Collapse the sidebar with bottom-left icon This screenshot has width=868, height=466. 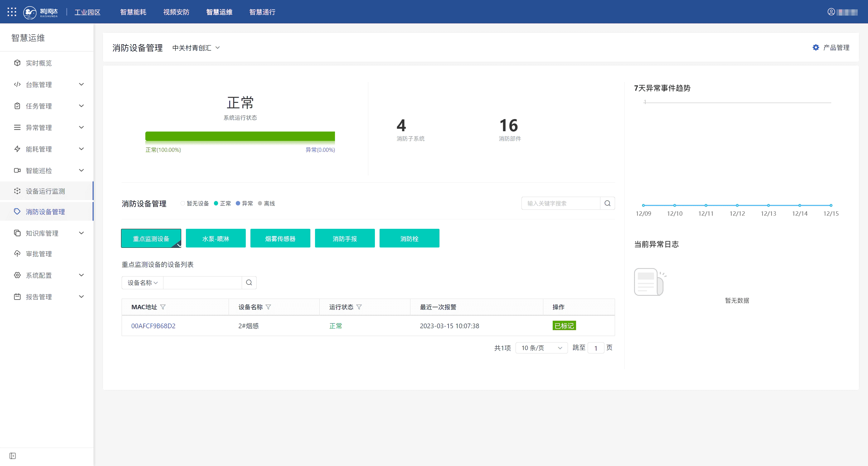(12, 456)
